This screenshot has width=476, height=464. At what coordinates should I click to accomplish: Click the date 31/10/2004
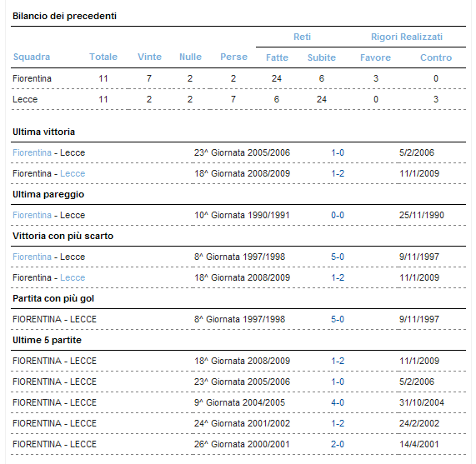click(422, 402)
